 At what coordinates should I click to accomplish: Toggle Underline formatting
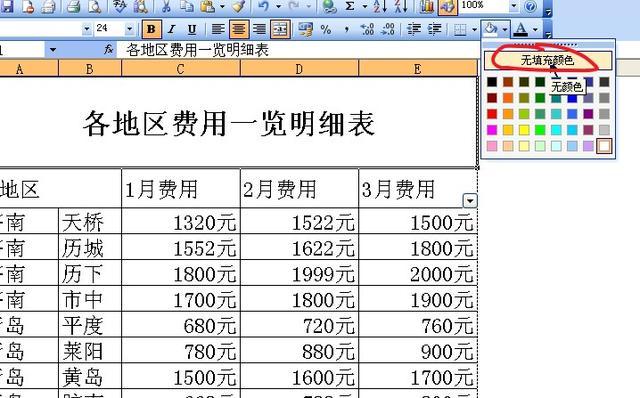[x=192, y=29]
